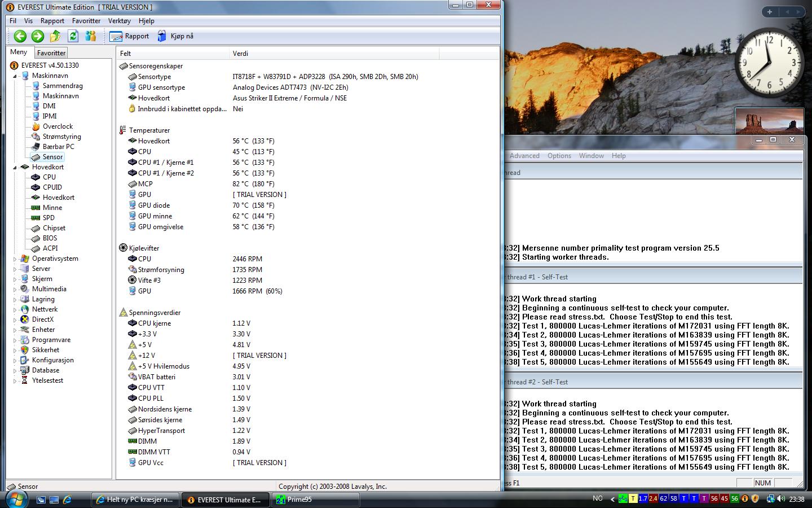Open the Windows Start orb
This screenshot has width=812, height=508.
click(16, 499)
